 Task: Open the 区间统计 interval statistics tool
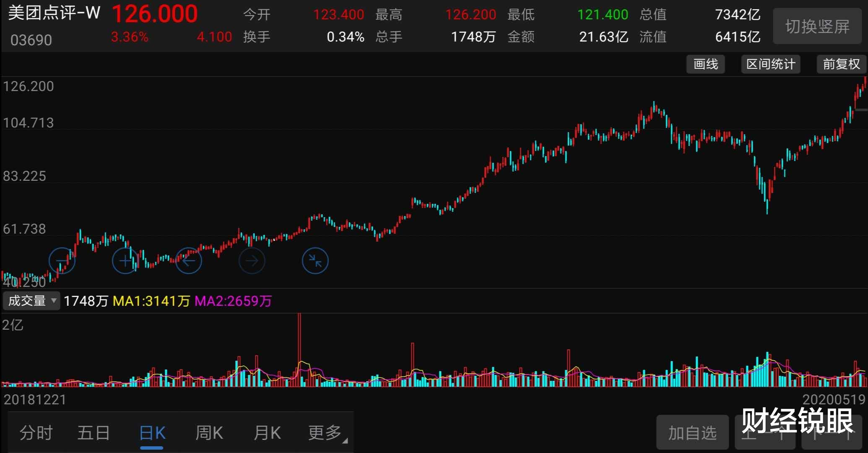770,64
